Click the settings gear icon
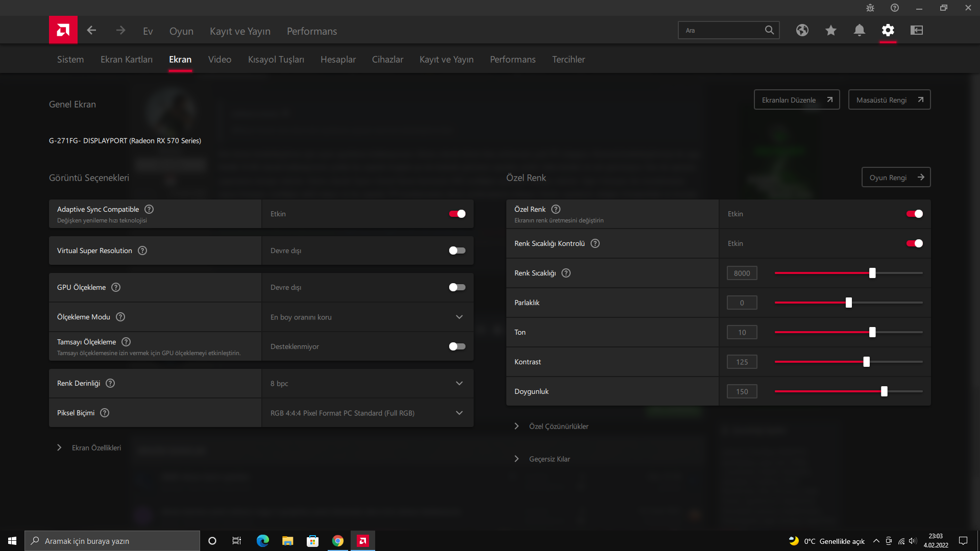Image resolution: width=980 pixels, height=551 pixels. [x=888, y=30]
